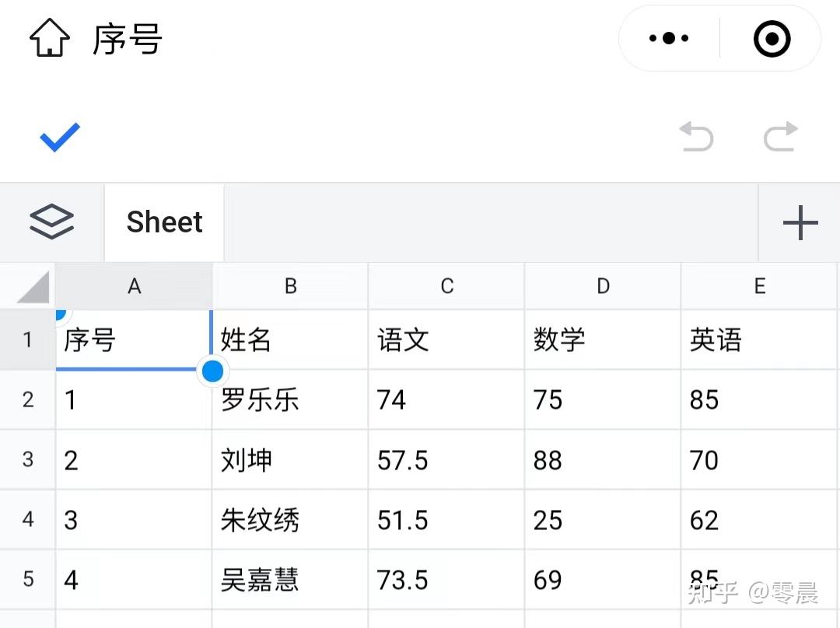Undo the last action
The height and width of the screenshot is (628, 840).
tap(696, 137)
